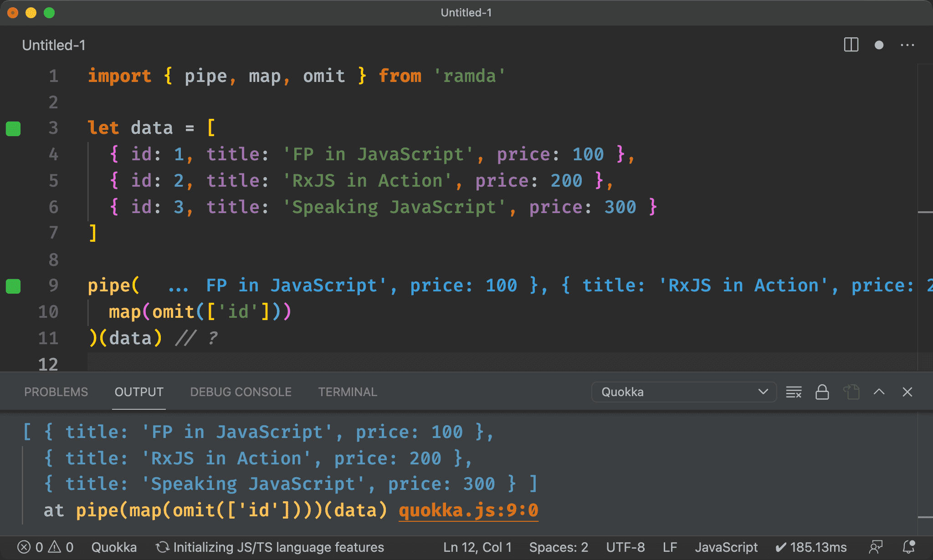This screenshot has width=933, height=560.
Task: Click the close panel icon
Action: coord(907,392)
